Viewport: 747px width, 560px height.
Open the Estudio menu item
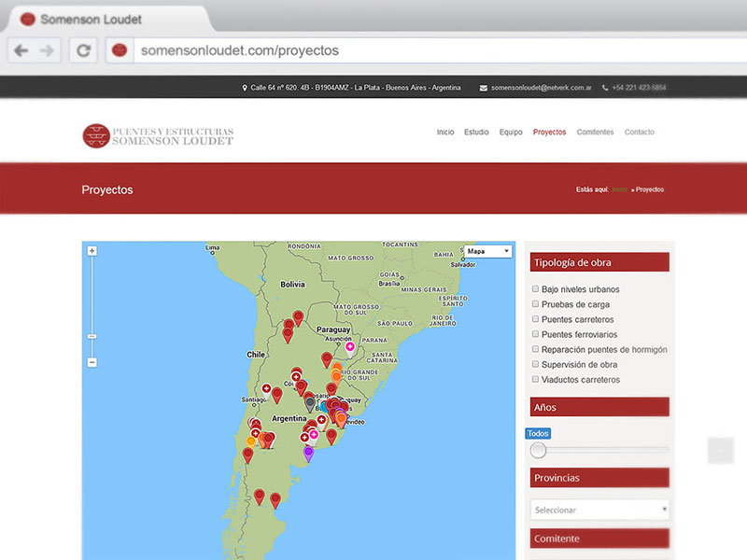pos(476,133)
